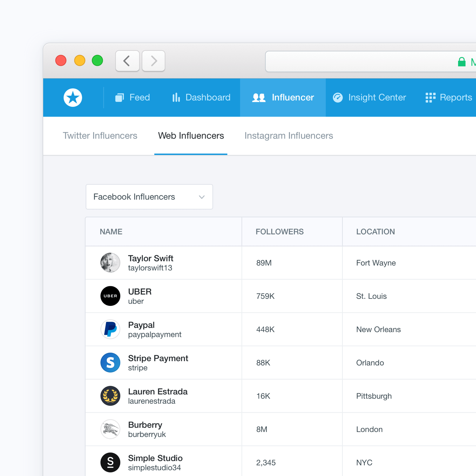Go forward with the browser forward arrow

(x=153, y=61)
